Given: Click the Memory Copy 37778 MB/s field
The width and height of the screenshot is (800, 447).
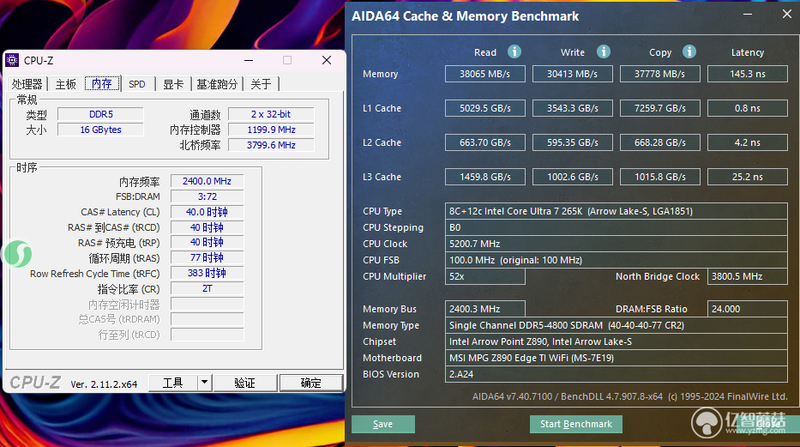Looking at the screenshot, I should (660, 74).
